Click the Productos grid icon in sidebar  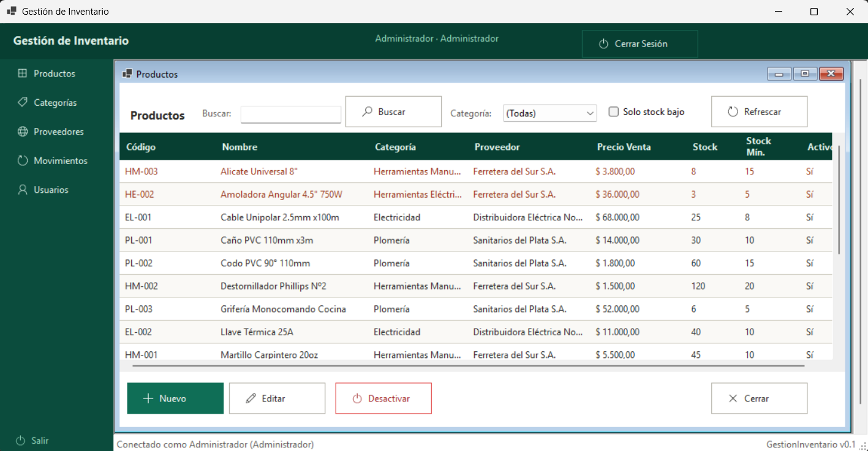pyautogui.click(x=23, y=73)
